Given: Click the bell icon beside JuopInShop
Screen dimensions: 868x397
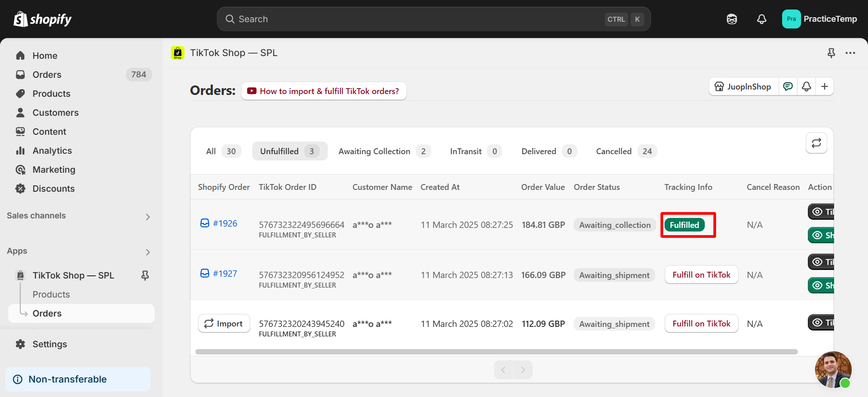Looking at the screenshot, I should (x=807, y=86).
